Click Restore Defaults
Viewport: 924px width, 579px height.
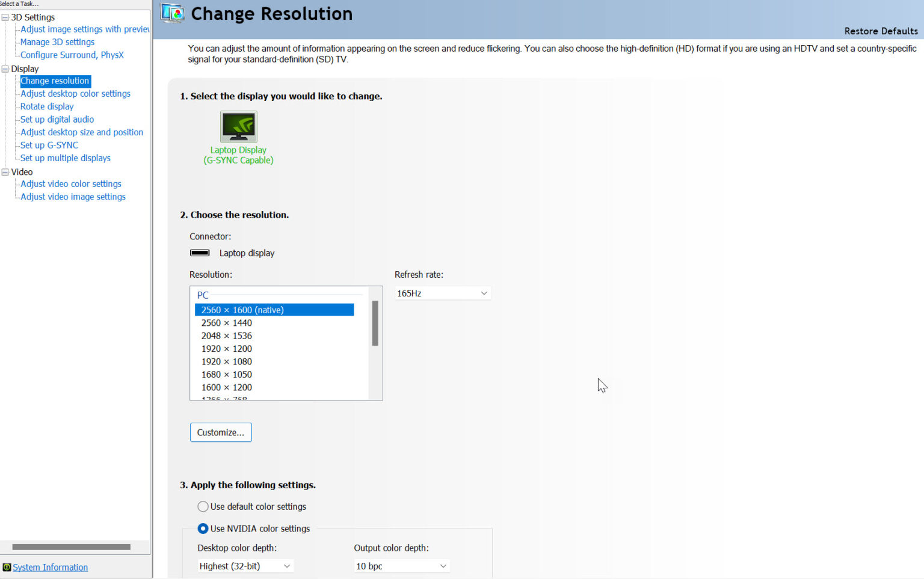[x=881, y=31]
